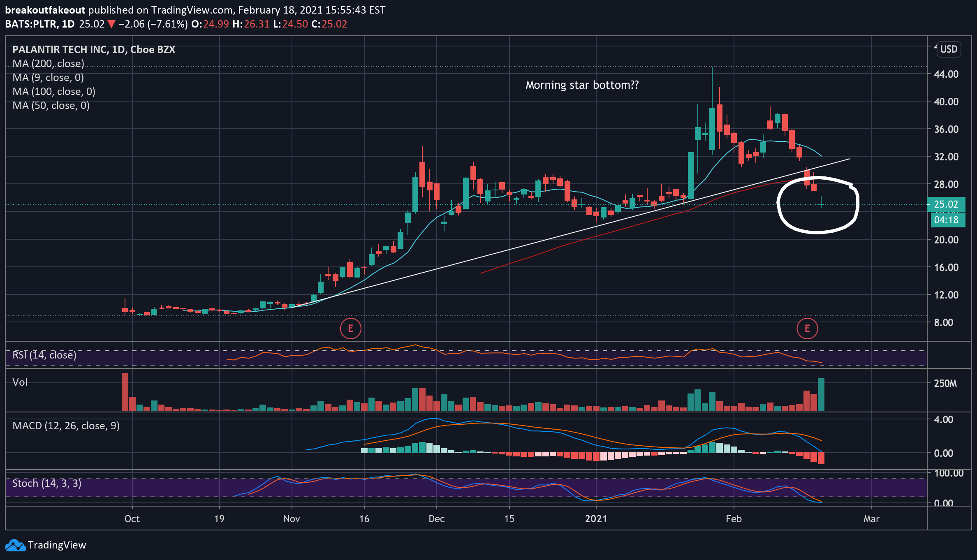Click the Oct date label on time axis
977x560 pixels.
(x=132, y=519)
